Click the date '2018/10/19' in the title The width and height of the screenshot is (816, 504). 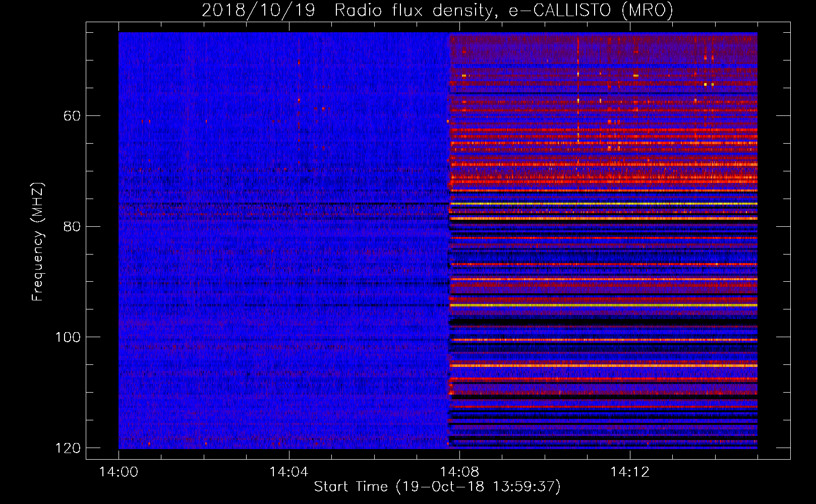pyautogui.click(x=259, y=10)
